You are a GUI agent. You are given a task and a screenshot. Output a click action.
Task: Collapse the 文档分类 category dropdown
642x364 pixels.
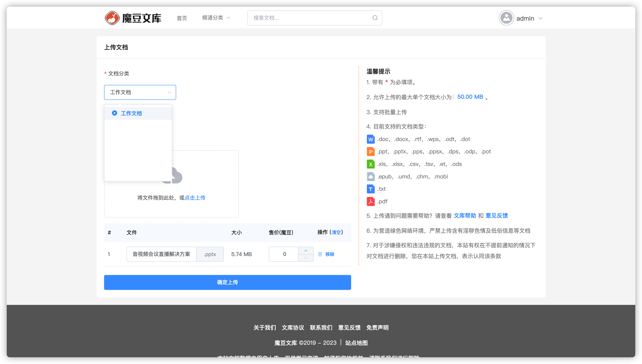pyautogui.click(x=169, y=93)
